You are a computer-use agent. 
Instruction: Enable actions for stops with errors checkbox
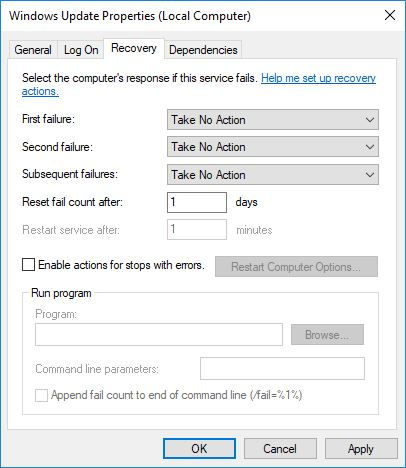[28, 265]
